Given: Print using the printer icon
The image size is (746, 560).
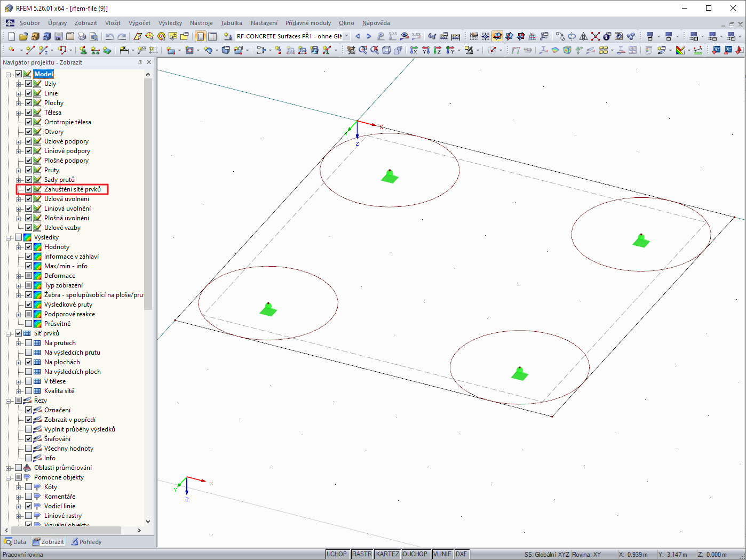Looking at the screenshot, I should click(82, 36).
